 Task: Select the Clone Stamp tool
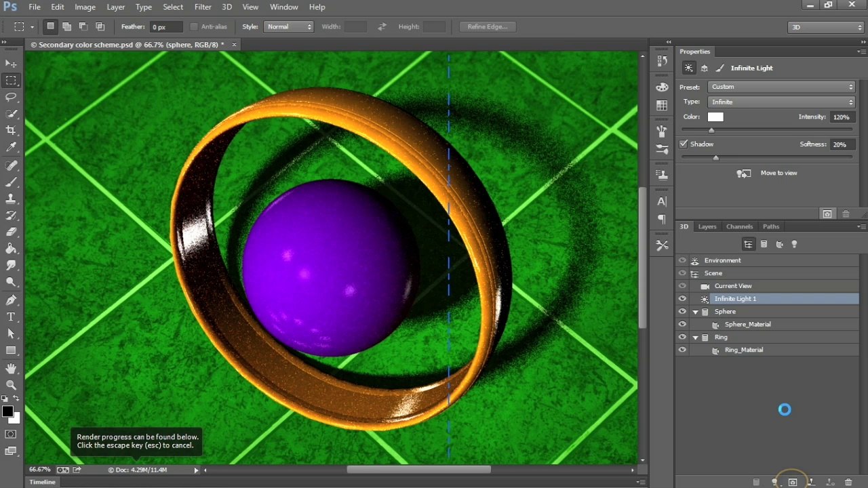click(x=11, y=199)
